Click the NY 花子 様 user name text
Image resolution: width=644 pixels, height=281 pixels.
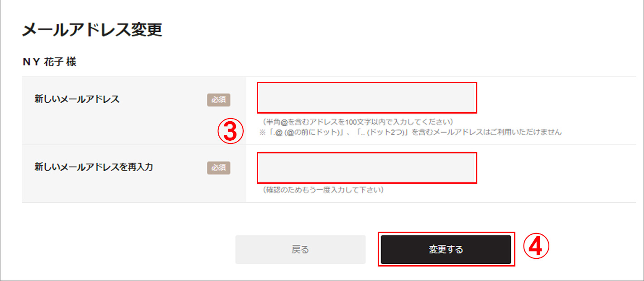(x=49, y=62)
